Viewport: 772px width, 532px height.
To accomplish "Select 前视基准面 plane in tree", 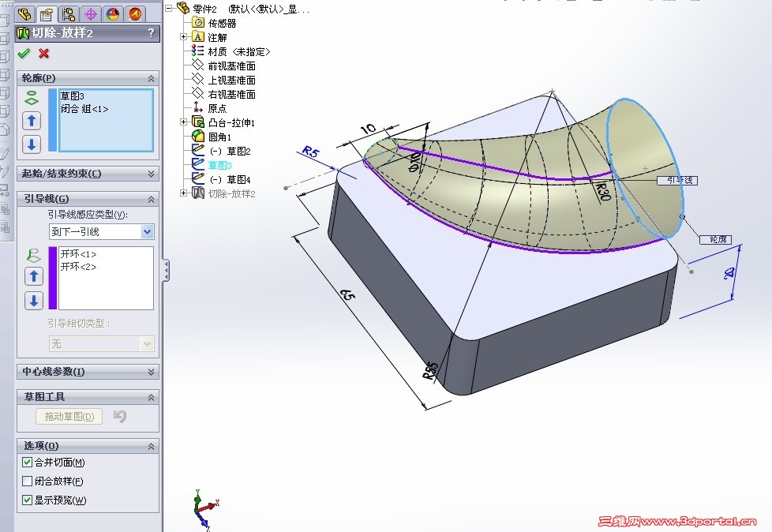I will click(x=231, y=66).
